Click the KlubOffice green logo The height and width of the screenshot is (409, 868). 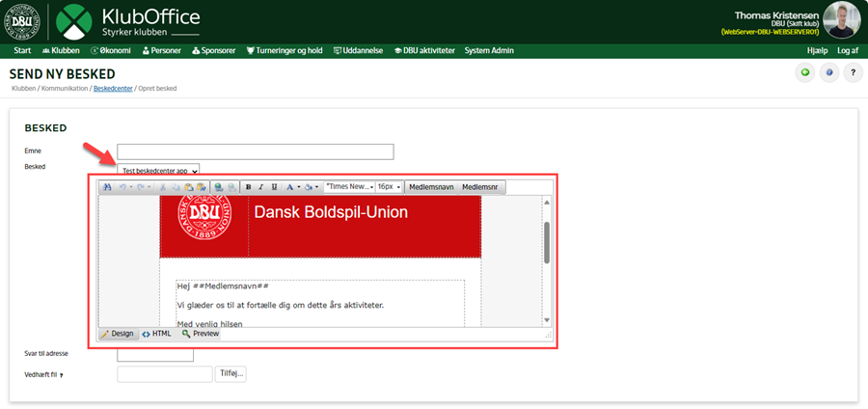[x=74, y=21]
